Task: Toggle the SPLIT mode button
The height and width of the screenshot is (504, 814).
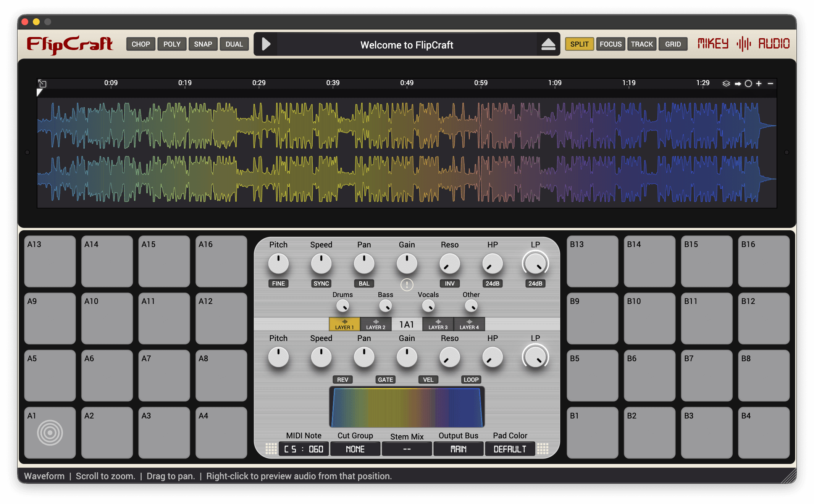Action: (x=579, y=44)
